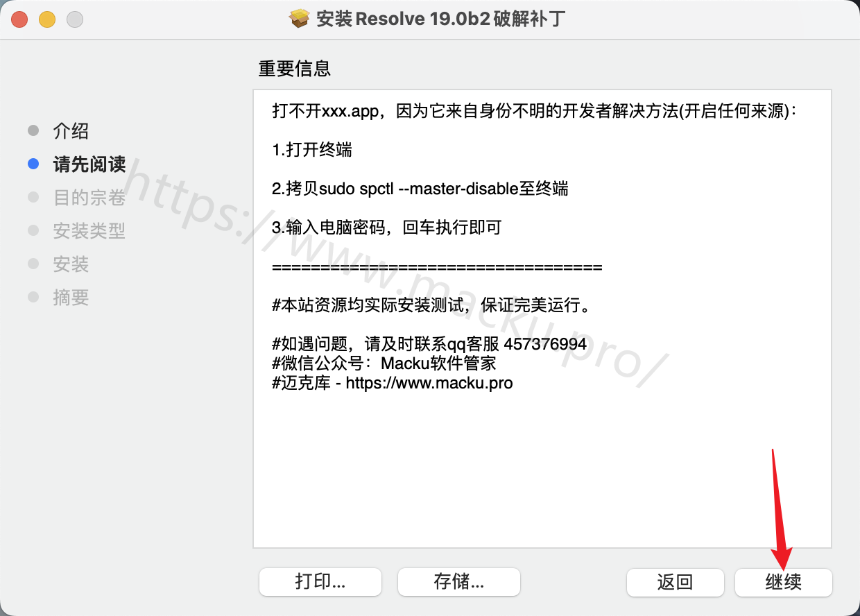Click the bullet beside 摘要 step
Screen dimensions: 860x616
[33, 297]
